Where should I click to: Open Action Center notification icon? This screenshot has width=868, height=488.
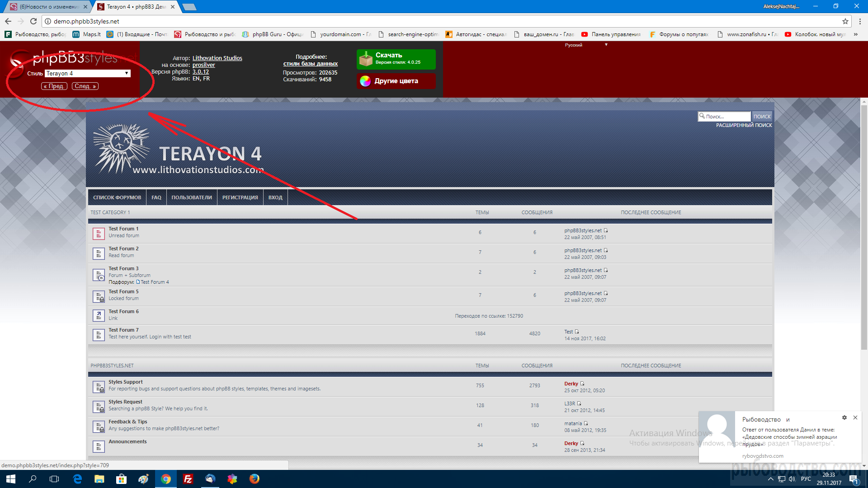tap(854, 479)
